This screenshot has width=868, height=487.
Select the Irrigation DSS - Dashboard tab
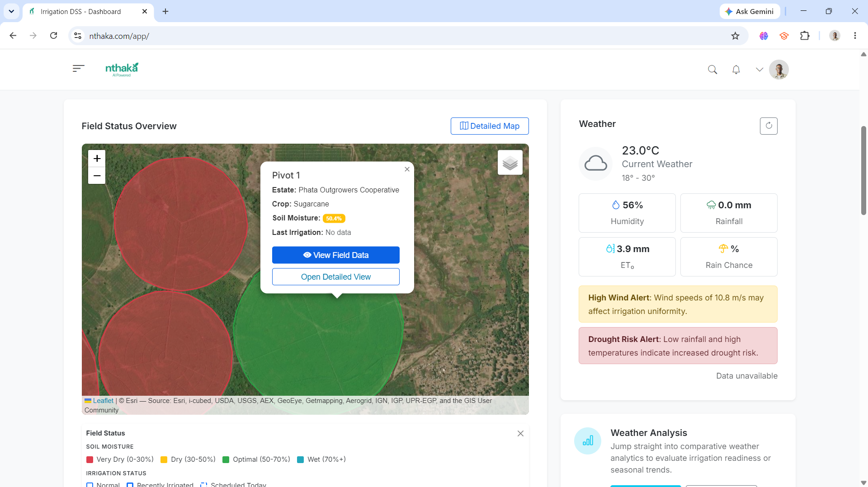point(88,11)
